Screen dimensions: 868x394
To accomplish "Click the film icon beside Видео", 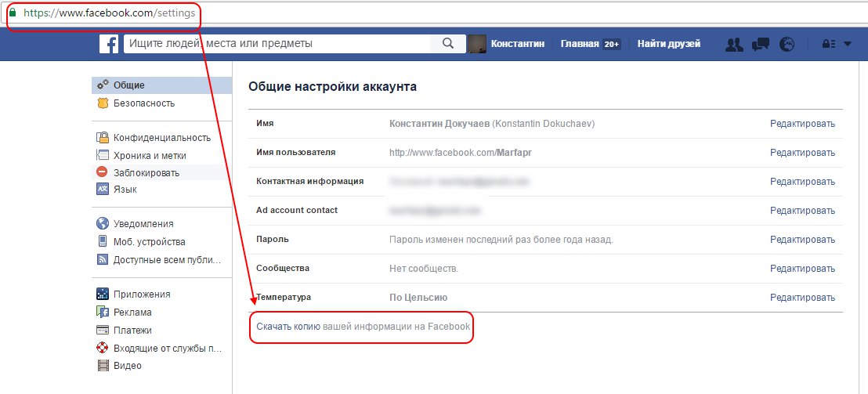I will click(x=103, y=365).
